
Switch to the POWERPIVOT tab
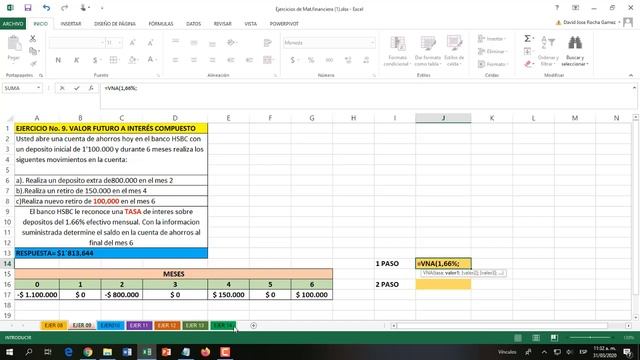click(284, 24)
